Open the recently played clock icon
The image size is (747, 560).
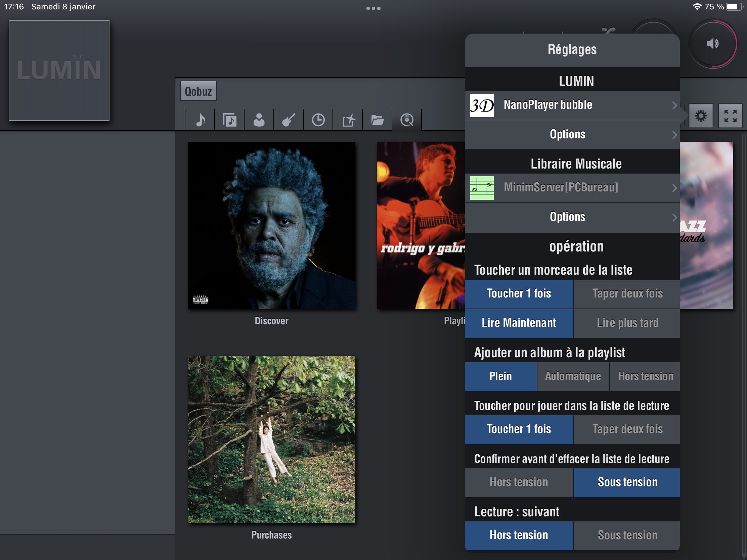[318, 120]
